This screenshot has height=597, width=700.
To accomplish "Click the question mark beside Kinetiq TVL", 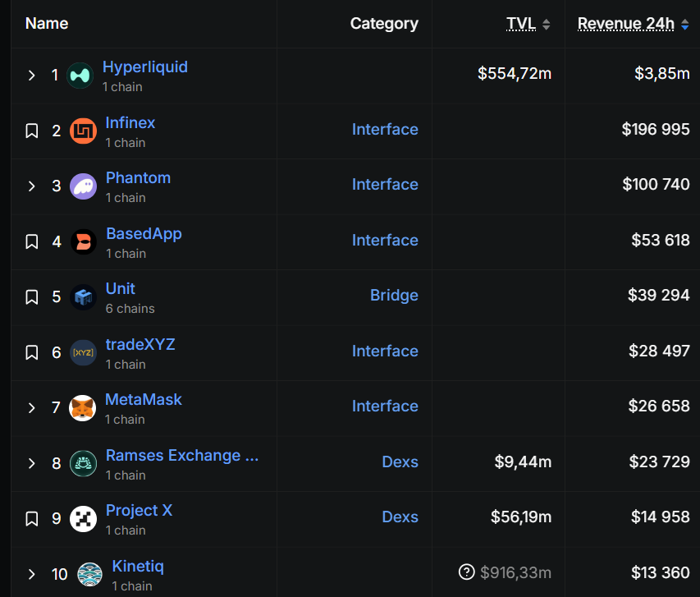I will pos(467,572).
